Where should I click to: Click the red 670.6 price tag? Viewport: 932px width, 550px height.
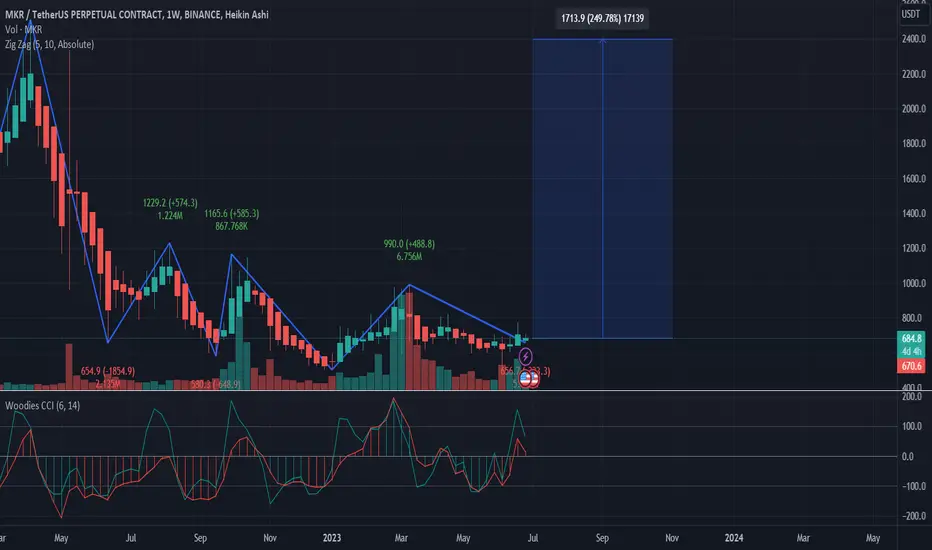click(911, 366)
